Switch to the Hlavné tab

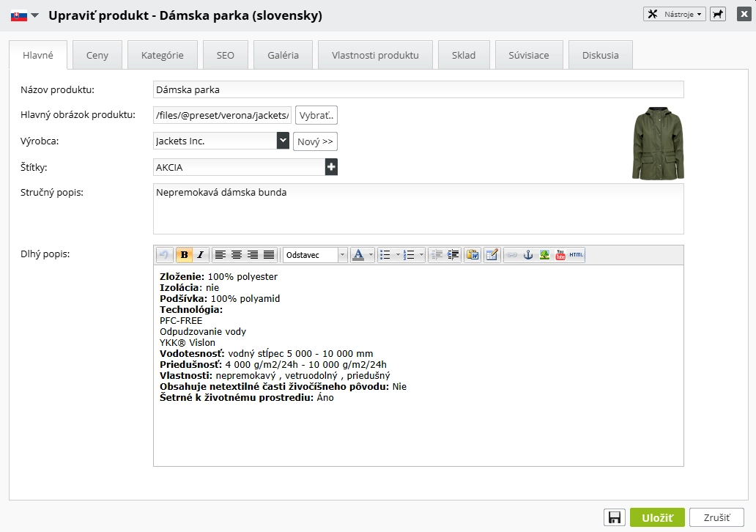pyautogui.click(x=38, y=55)
